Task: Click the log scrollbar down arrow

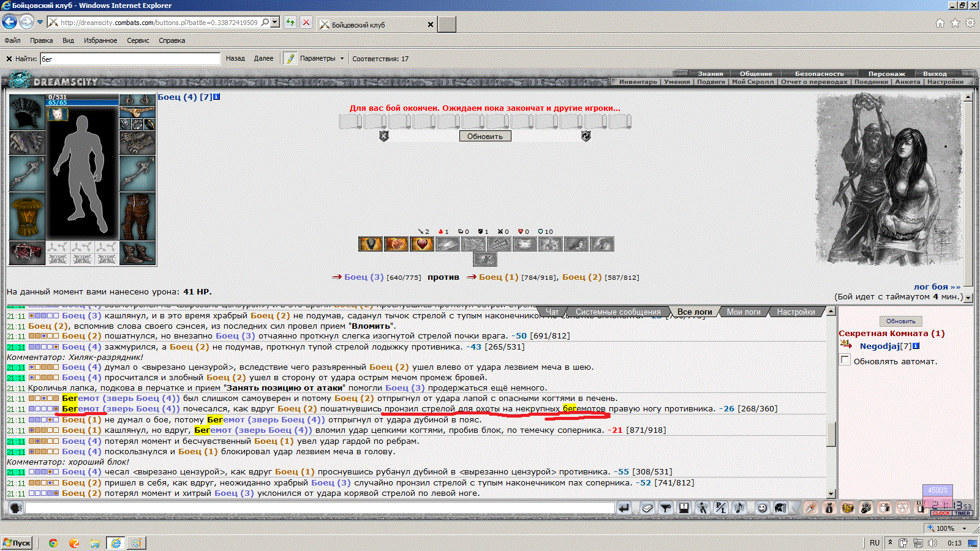Action: [x=831, y=493]
